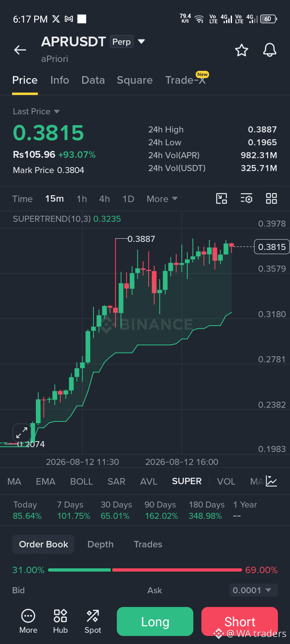
Task: Open the Square tab
Action: (x=135, y=80)
